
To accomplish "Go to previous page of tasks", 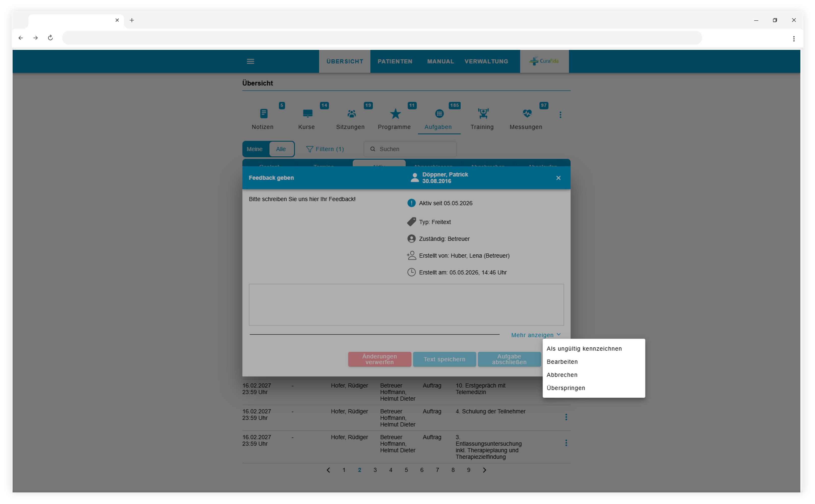I will point(328,470).
